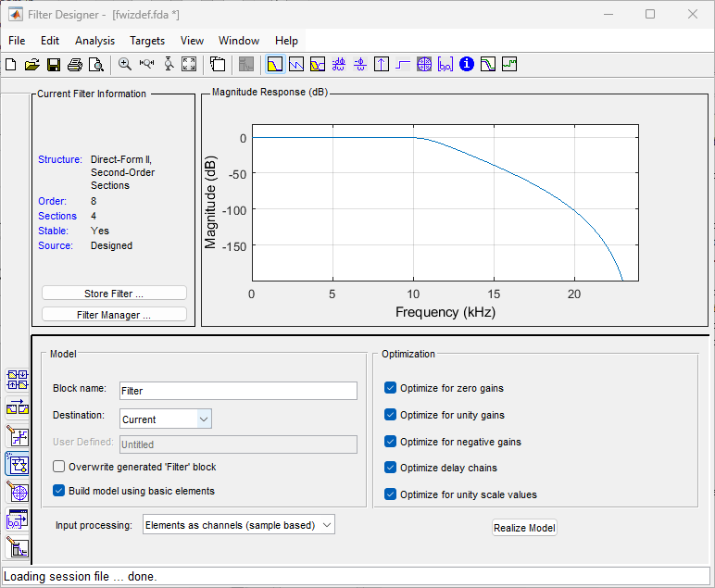This screenshot has height=588, width=715.
Task: Show the Filter Coefficients view
Action: tap(445, 65)
